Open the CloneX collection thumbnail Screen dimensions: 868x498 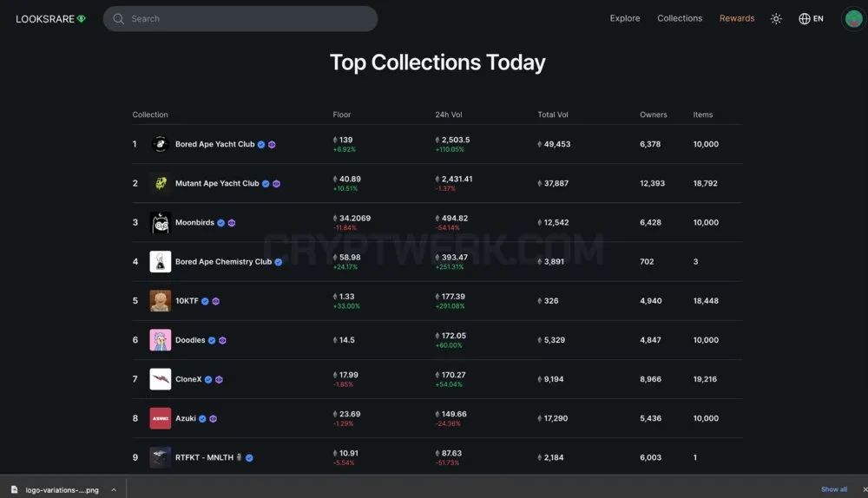[x=160, y=379]
